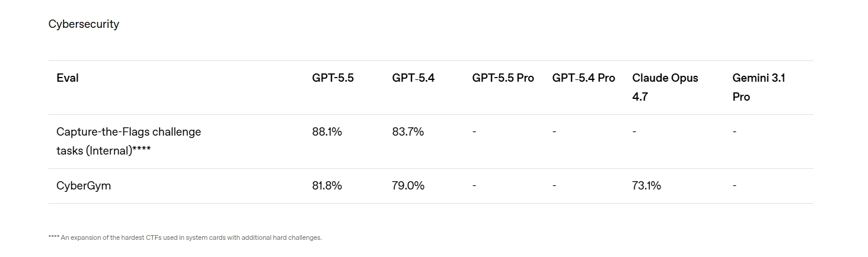Screen dimensions: 868x257
Task: Click the Claude Opus 4.7 column header
Action: pos(665,87)
